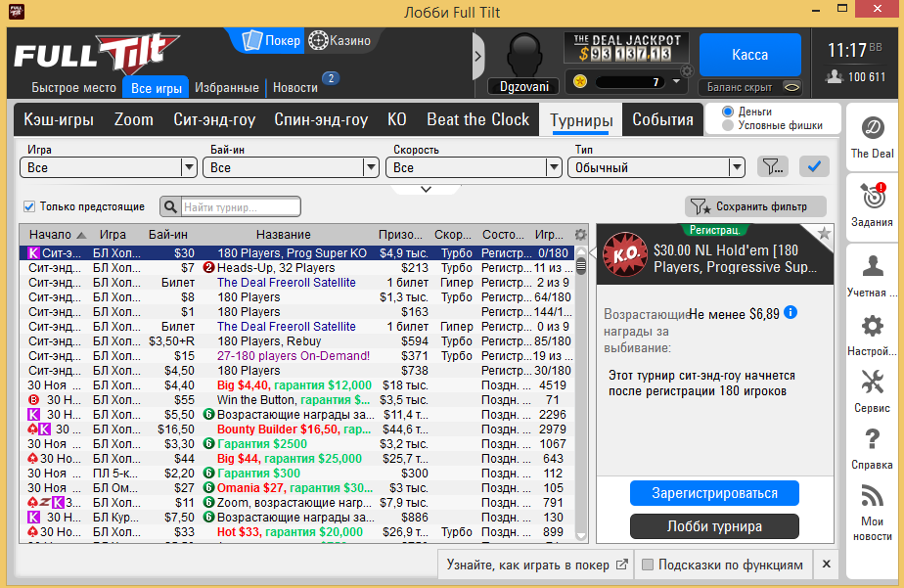Open the Игра dropdown
904x588 pixels.
[108, 167]
